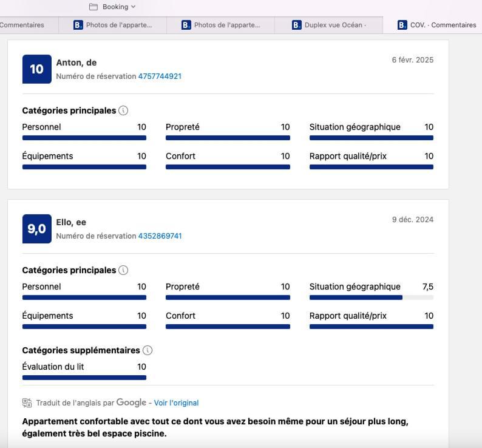Open reservation number 4757744921
Image resolution: width=482 pixels, height=448 pixels.
160,76
